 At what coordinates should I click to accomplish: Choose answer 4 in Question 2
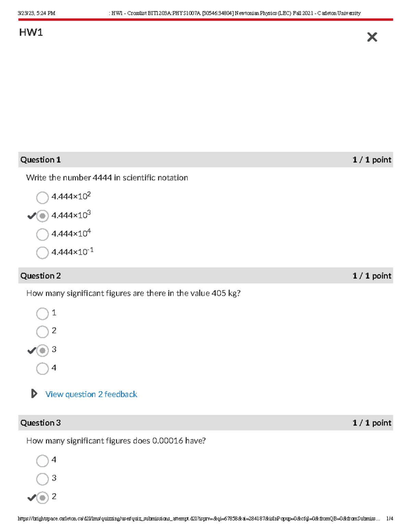coord(42,369)
